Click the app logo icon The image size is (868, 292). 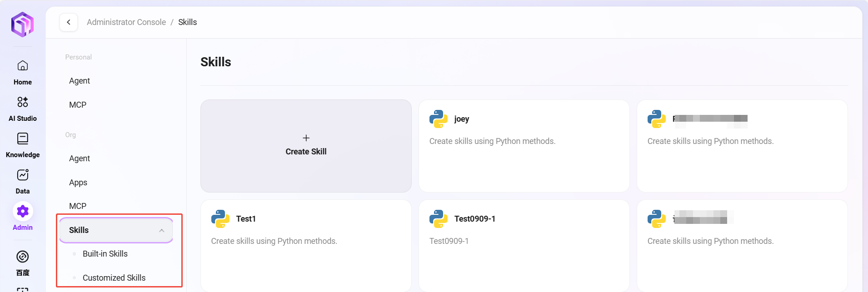click(22, 25)
